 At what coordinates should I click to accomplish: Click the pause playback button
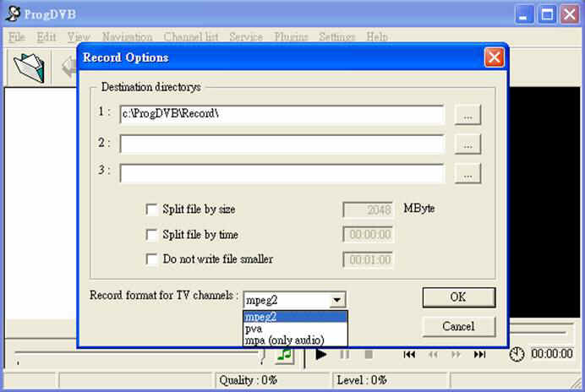345,354
